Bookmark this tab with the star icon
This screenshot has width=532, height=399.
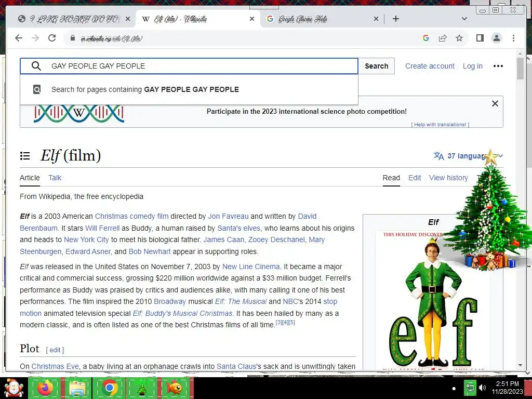pyautogui.click(x=459, y=38)
